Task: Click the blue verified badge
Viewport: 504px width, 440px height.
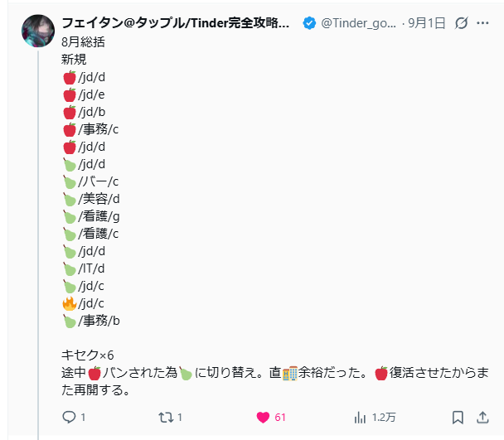Action: pyautogui.click(x=308, y=23)
